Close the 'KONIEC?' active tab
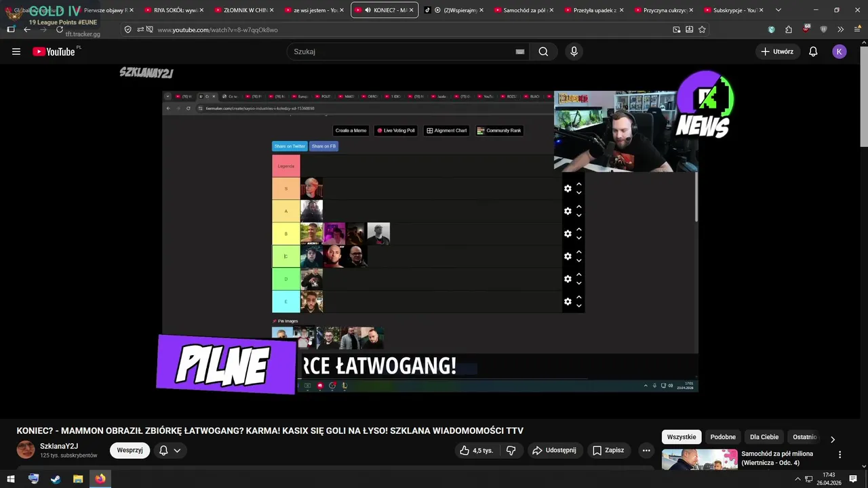This screenshot has height=488, width=868. pos(411,10)
